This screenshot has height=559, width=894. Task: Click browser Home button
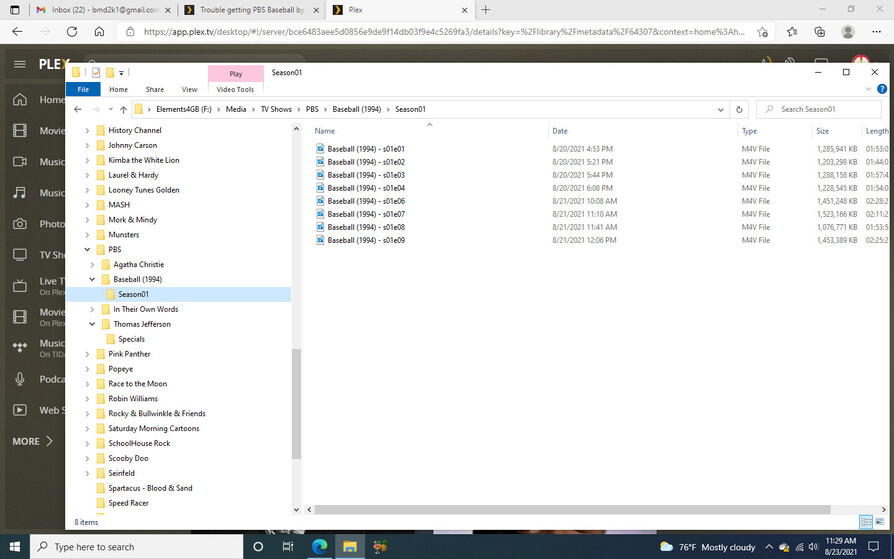click(99, 32)
